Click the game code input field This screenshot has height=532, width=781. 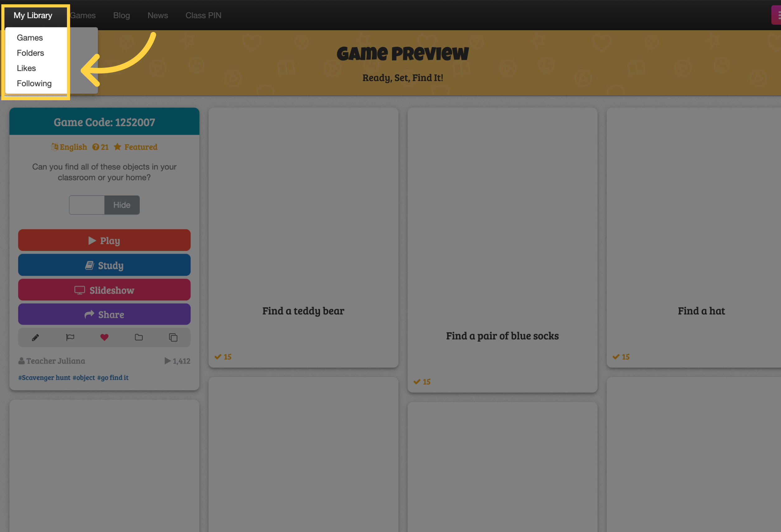(x=87, y=204)
